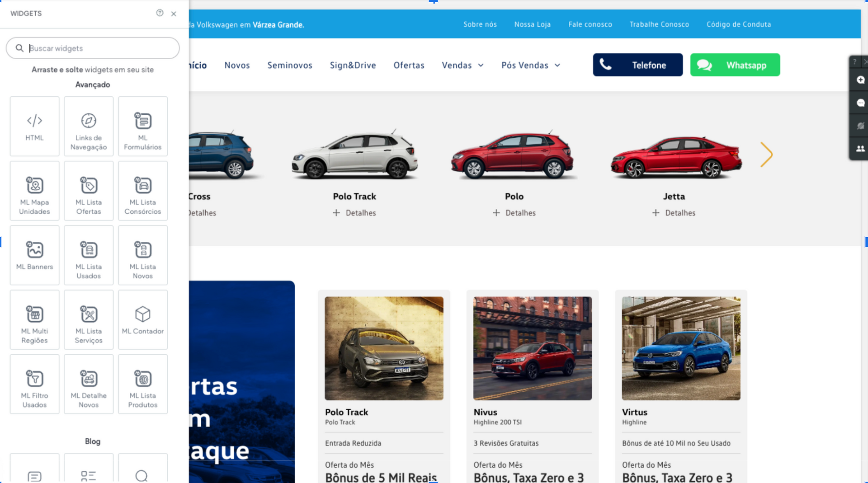The width and height of the screenshot is (868, 483).
Task: Open the comments bubble in the right toolbar
Action: click(860, 103)
